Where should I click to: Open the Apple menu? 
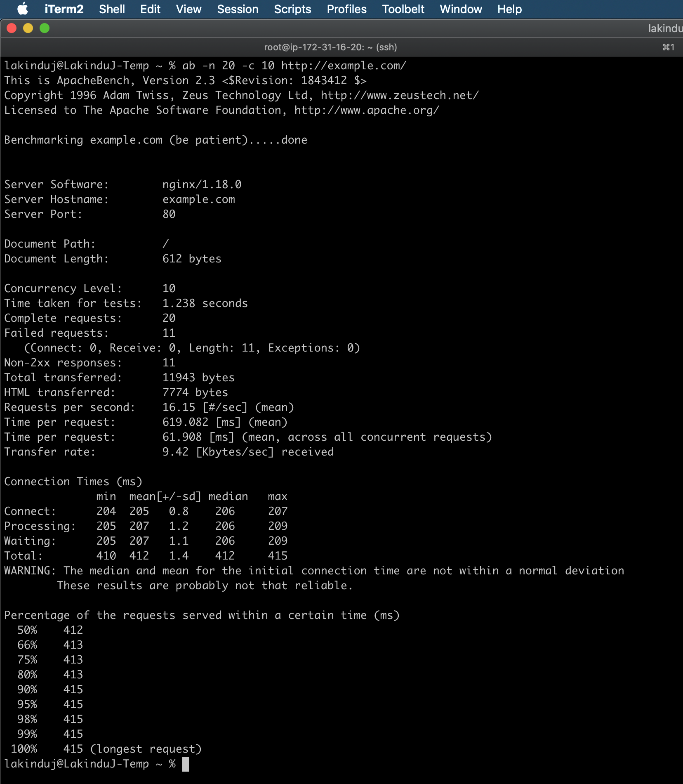tap(23, 9)
